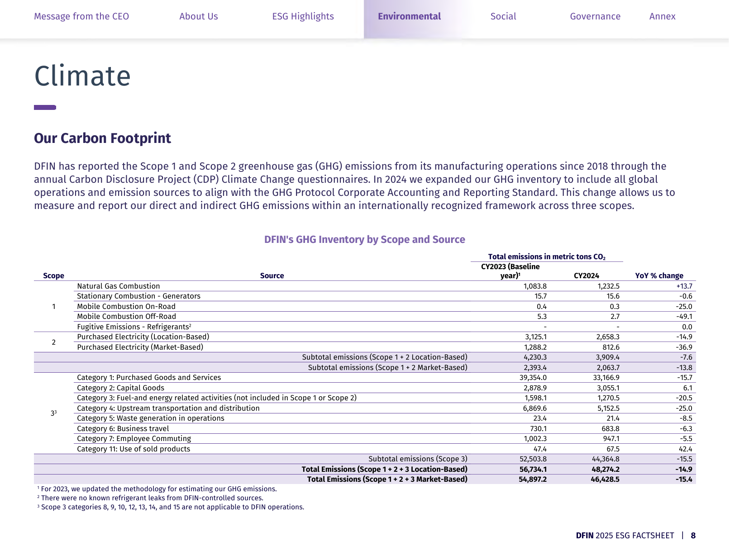
Task: Click Purchased Electricity (Market-Based) row label
Action: click(x=140, y=347)
